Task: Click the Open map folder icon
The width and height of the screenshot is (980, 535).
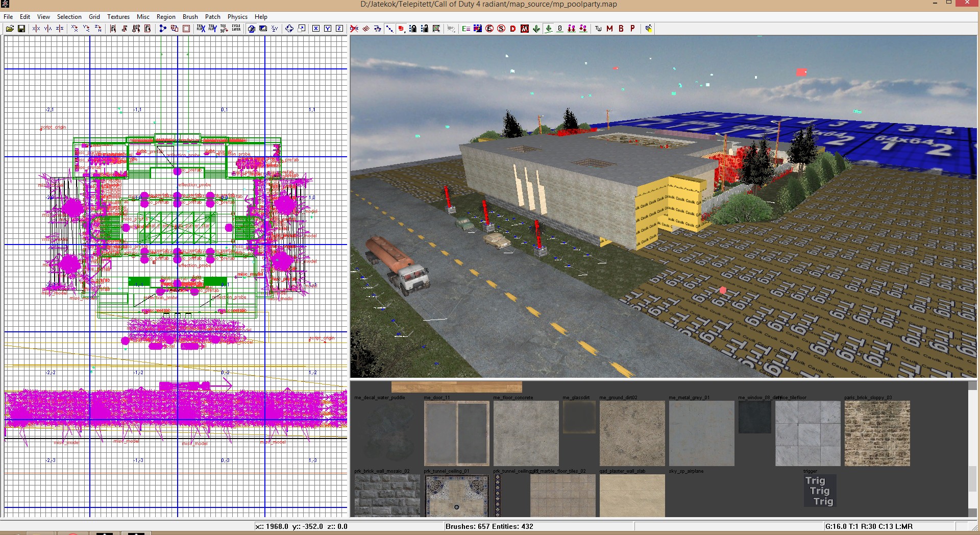Action: 10,29
